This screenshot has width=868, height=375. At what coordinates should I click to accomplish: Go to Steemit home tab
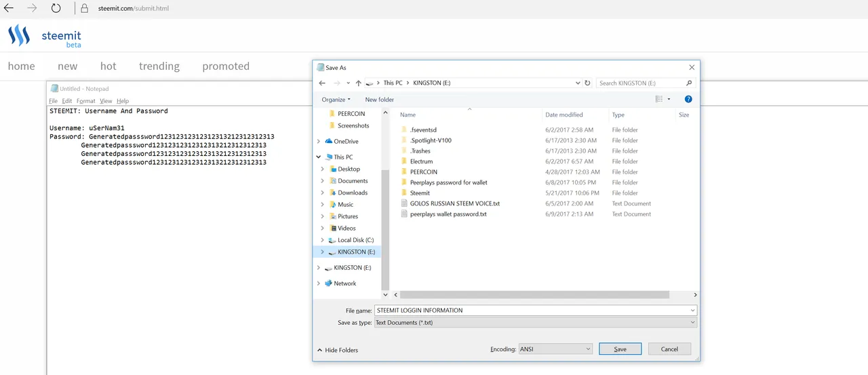pos(21,66)
